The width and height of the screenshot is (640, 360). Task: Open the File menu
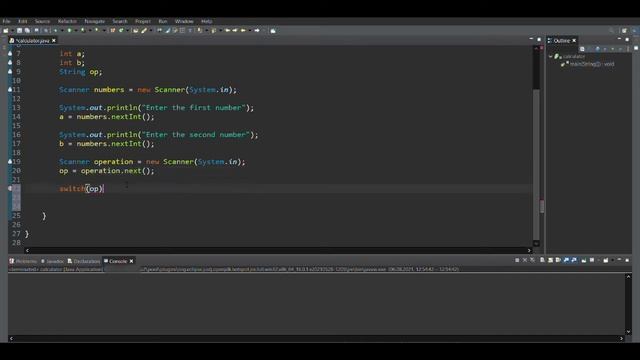pos(6,21)
